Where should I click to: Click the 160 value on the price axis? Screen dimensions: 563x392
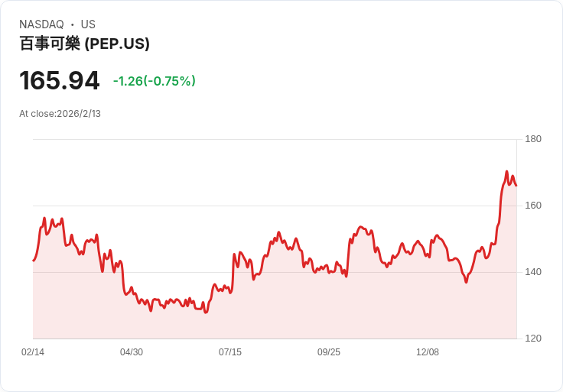[533, 206]
